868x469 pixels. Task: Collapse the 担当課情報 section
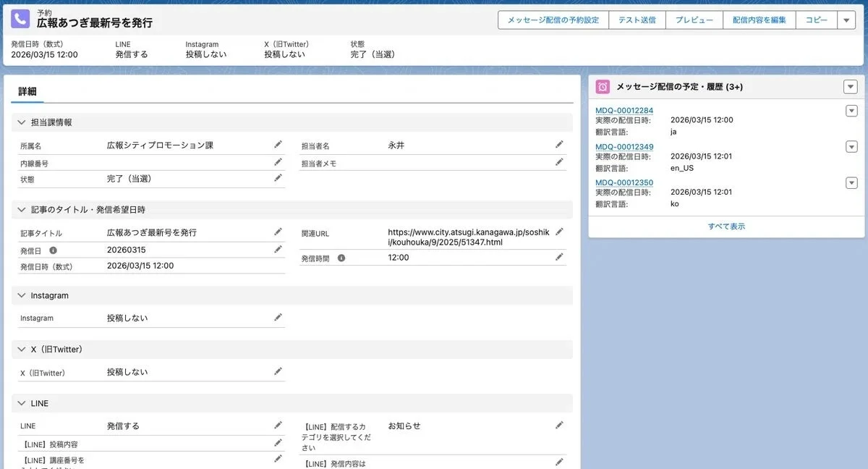pyautogui.click(x=22, y=122)
